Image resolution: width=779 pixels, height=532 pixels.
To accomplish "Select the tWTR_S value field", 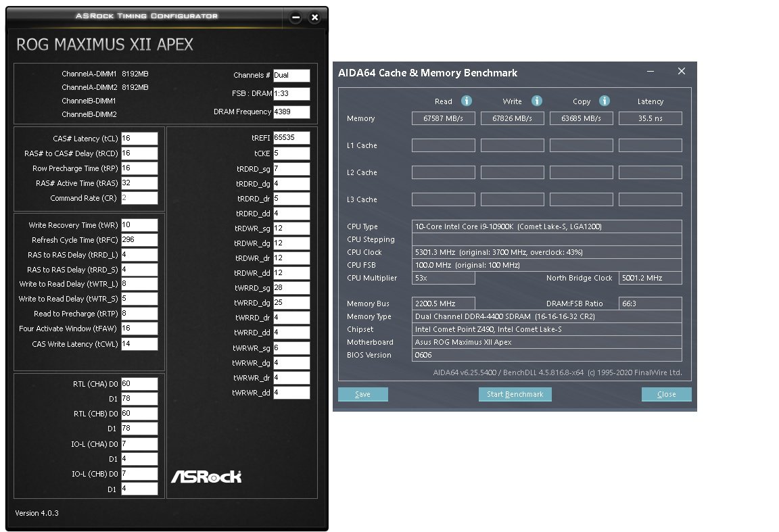I will click(139, 299).
